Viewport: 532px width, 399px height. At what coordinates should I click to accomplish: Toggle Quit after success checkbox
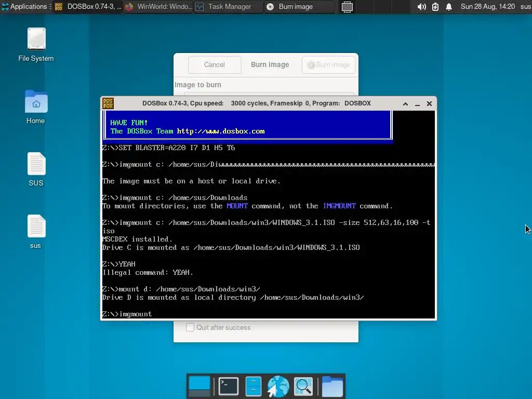[190, 327]
